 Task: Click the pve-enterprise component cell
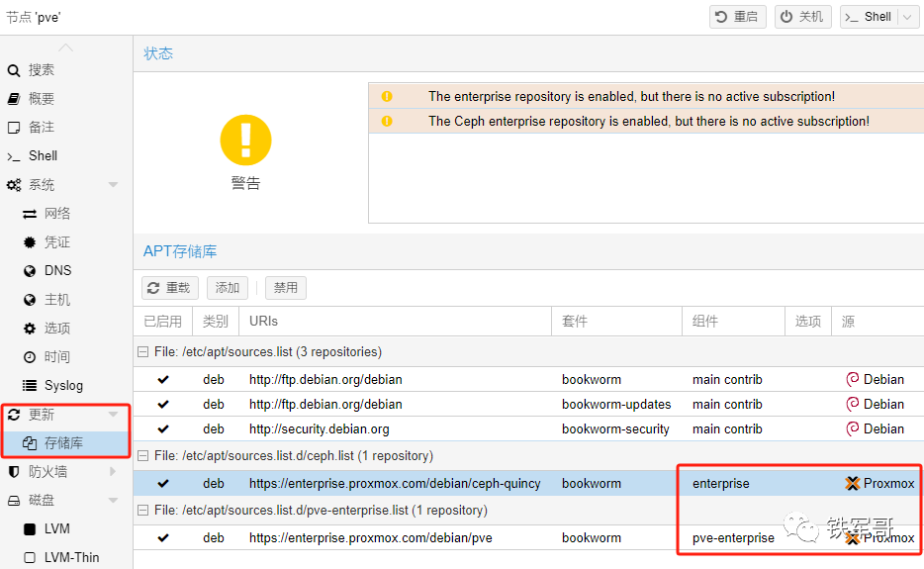click(734, 537)
